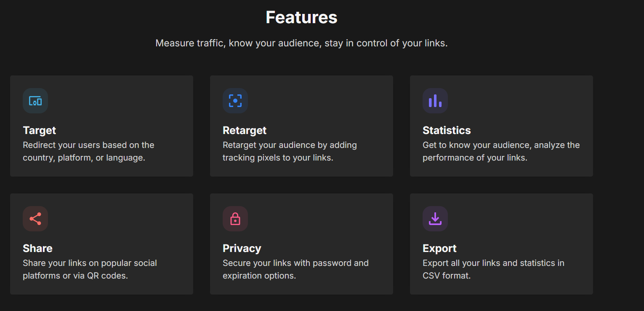Select the Export feature heading

pos(439,248)
